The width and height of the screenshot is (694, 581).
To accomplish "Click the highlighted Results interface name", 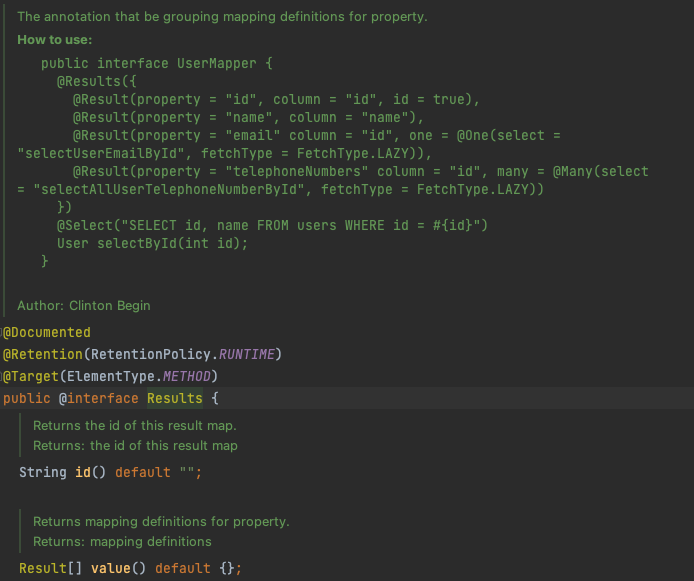I will pos(174,399).
